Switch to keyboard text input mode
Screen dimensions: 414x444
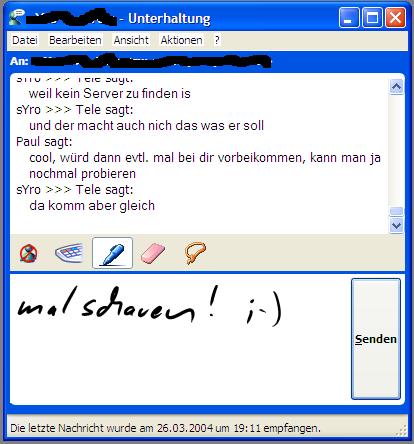69,253
